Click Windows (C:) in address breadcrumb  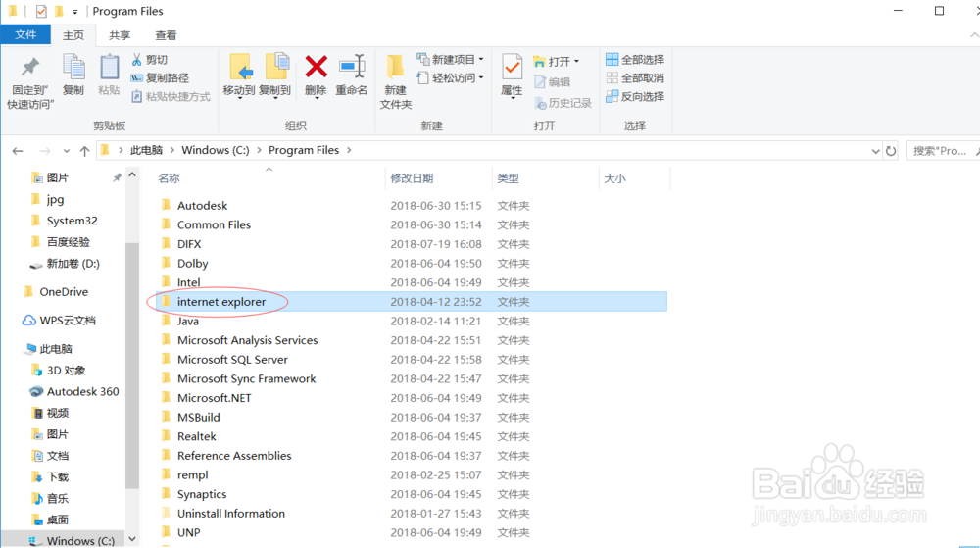[215, 150]
